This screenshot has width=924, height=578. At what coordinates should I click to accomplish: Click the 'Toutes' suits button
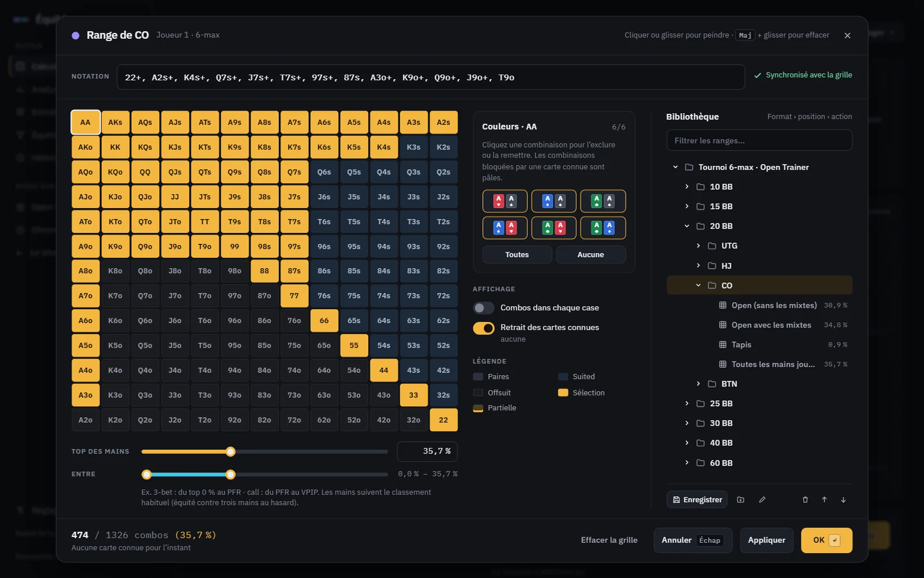(x=517, y=254)
